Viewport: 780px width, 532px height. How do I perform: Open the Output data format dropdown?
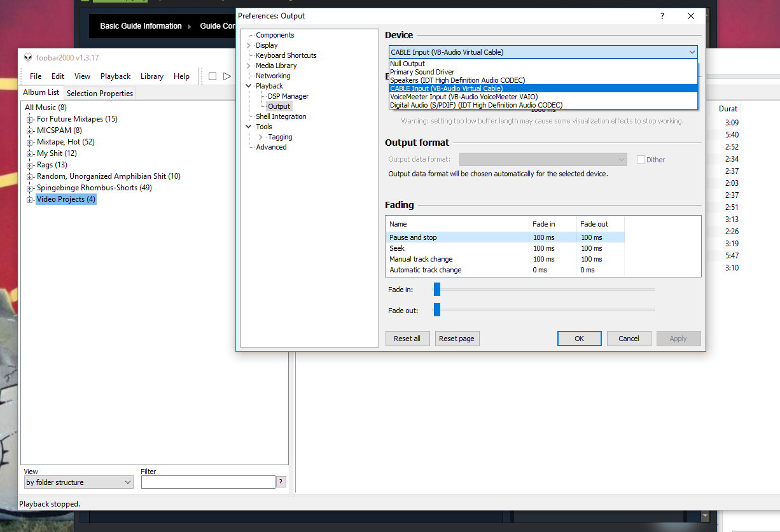point(543,159)
